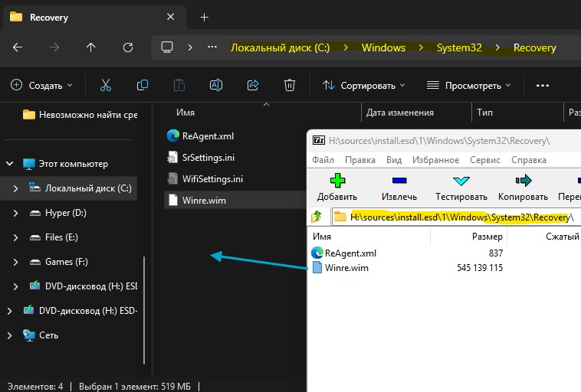The width and height of the screenshot is (581, 392).
Task: Open the Сортировать dropdown
Action: (363, 86)
